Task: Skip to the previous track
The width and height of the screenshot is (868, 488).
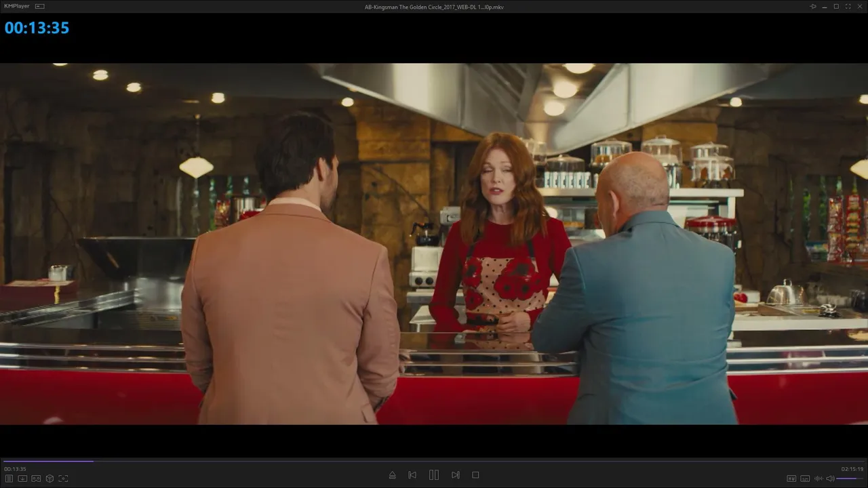Action: click(412, 475)
